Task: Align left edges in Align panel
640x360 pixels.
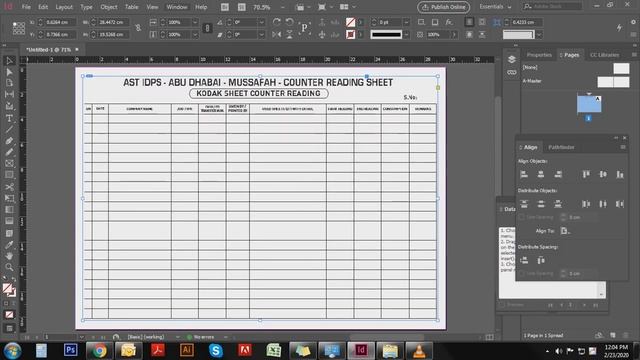Action: click(524, 175)
